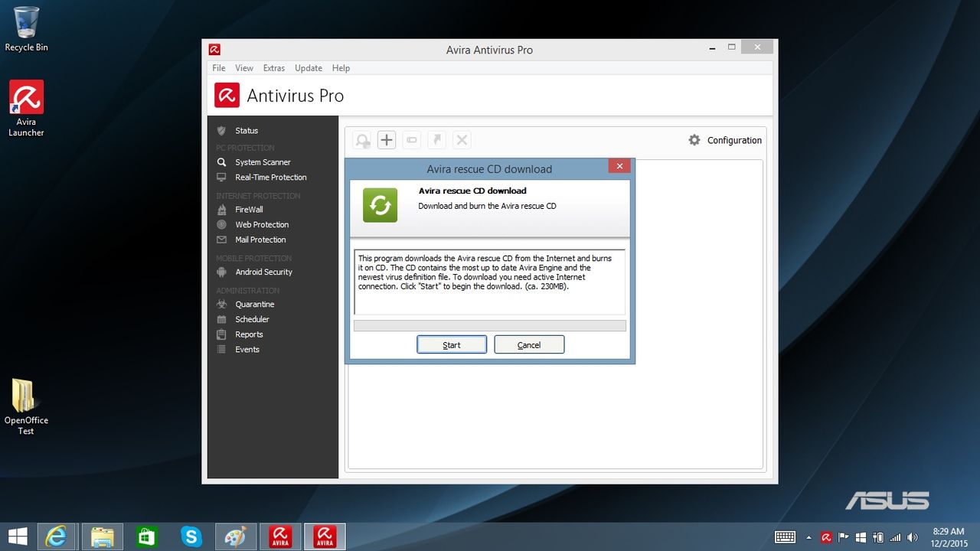Viewport: 980px width, 551px height.
Task: Click the highlighted active Avira taskbar button
Action: 325,536
